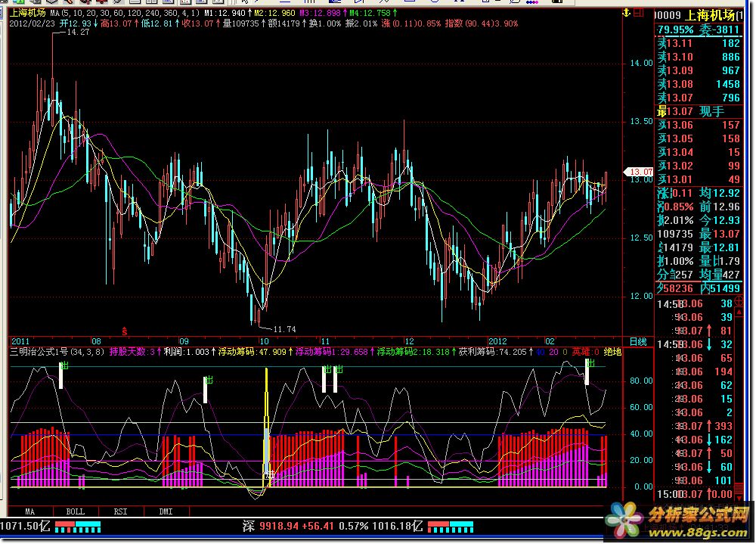Click the 13.07 现手 latest price row
Screen dimensions: 756x544
click(699, 111)
